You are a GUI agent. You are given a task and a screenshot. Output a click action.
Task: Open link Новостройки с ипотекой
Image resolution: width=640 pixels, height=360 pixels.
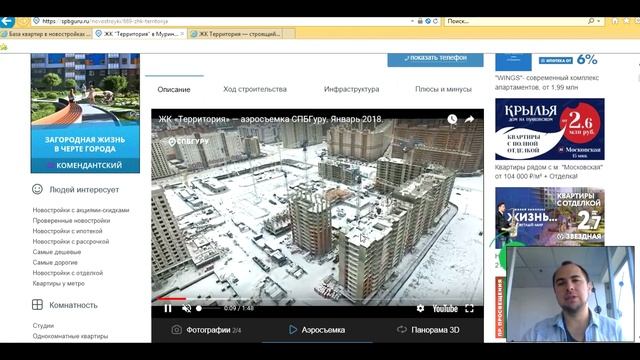[x=67, y=231]
